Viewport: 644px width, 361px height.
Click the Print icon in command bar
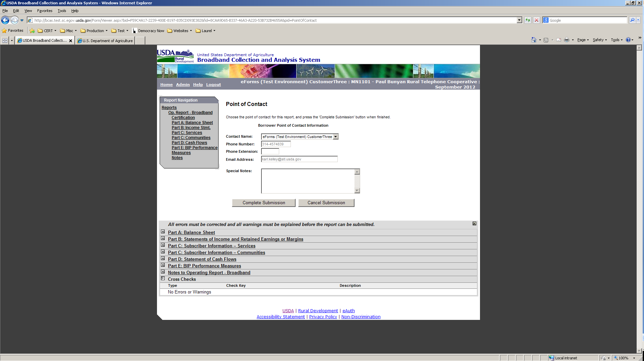tap(566, 40)
